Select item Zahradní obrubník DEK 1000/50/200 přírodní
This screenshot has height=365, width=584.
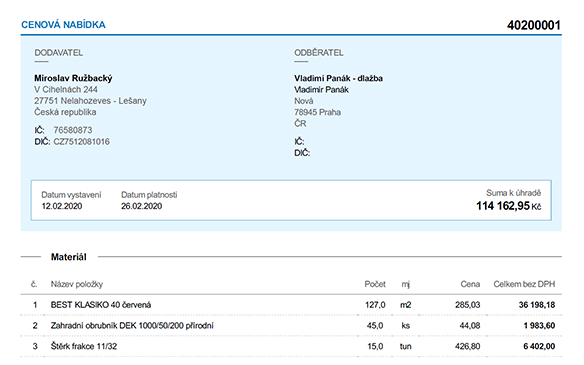(x=132, y=326)
